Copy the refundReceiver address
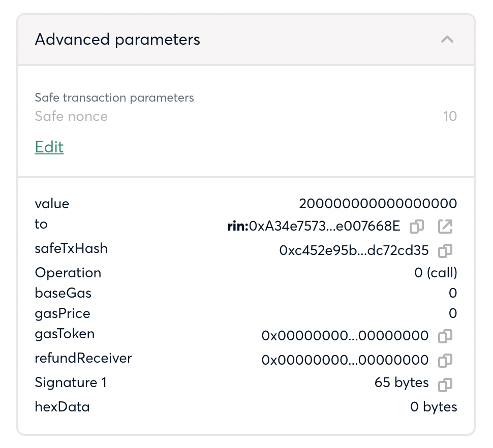The image size is (493, 448). pyautogui.click(x=445, y=360)
